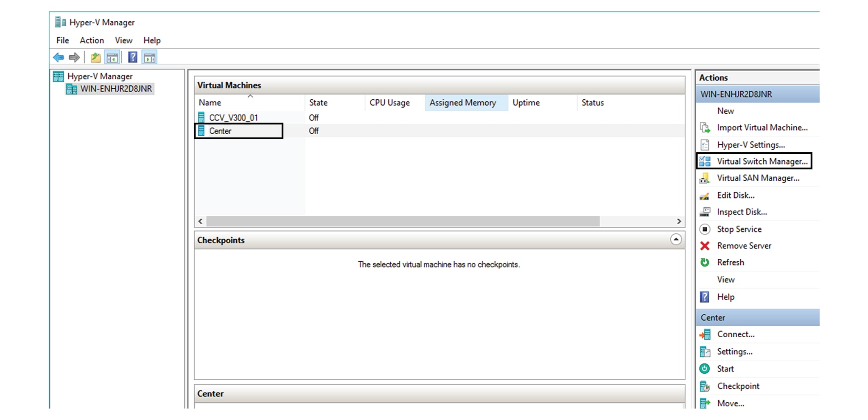Click the Settings icon under Center actions

[x=705, y=352]
